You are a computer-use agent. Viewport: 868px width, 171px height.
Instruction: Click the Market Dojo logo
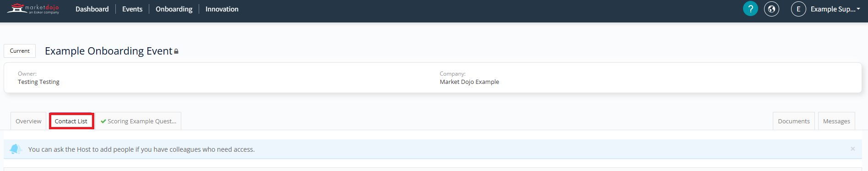pyautogui.click(x=33, y=9)
